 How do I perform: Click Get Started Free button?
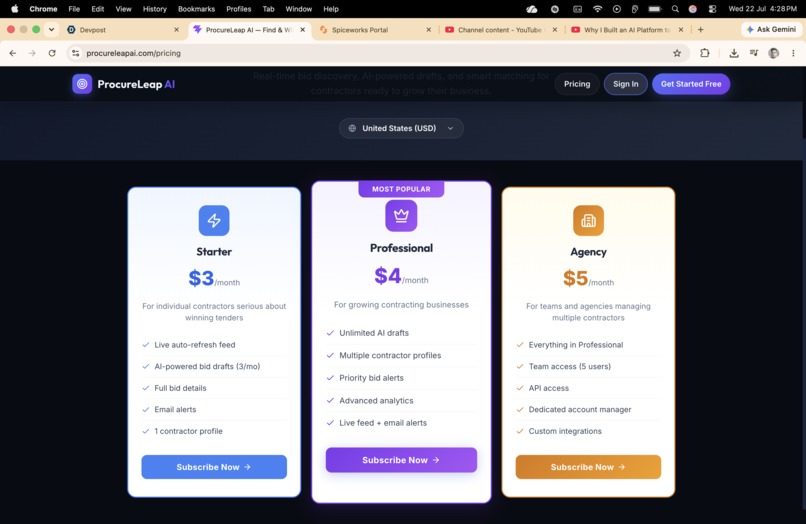coord(691,84)
